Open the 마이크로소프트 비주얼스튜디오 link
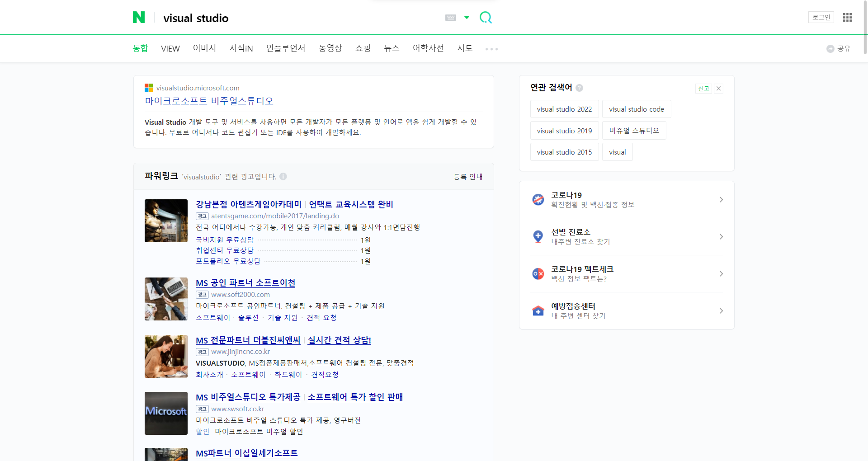Image resolution: width=868 pixels, height=461 pixels. (209, 101)
